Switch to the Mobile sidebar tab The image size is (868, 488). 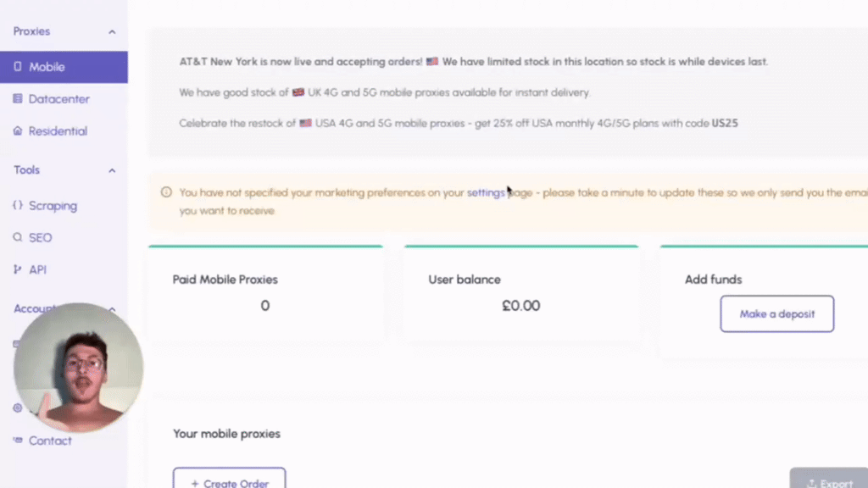(47, 67)
